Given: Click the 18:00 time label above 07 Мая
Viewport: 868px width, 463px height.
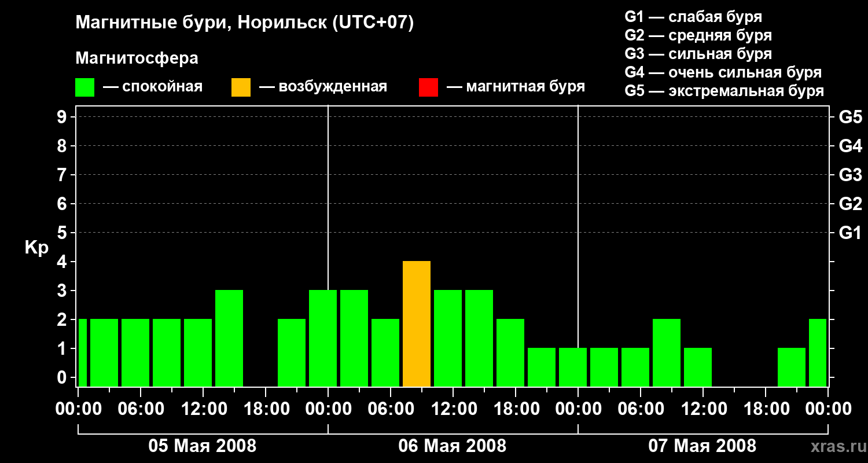Looking at the screenshot, I should [x=766, y=409].
